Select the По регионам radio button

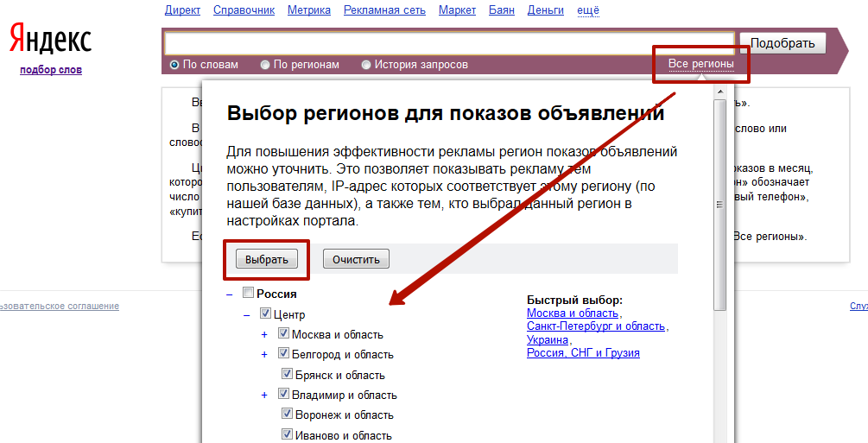point(265,65)
